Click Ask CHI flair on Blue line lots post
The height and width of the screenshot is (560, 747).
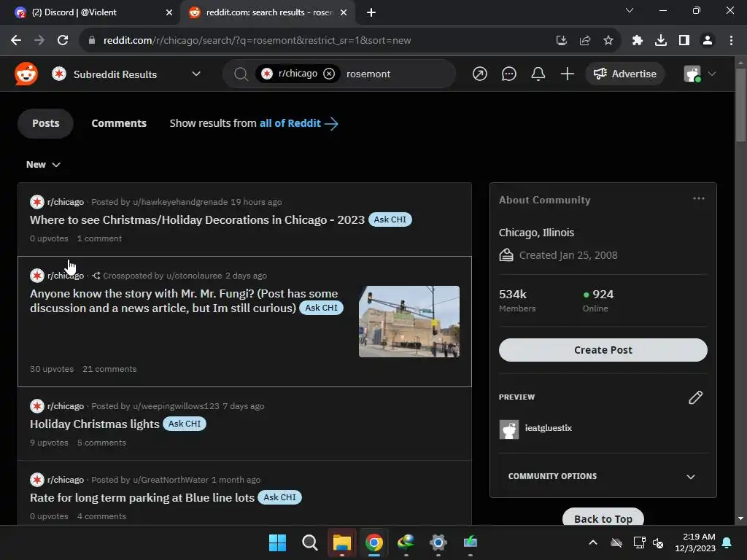click(x=279, y=497)
